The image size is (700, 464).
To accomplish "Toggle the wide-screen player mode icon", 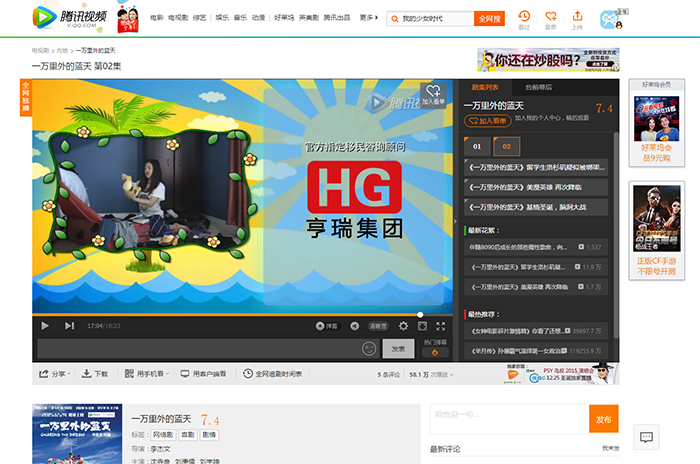I will [x=422, y=326].
